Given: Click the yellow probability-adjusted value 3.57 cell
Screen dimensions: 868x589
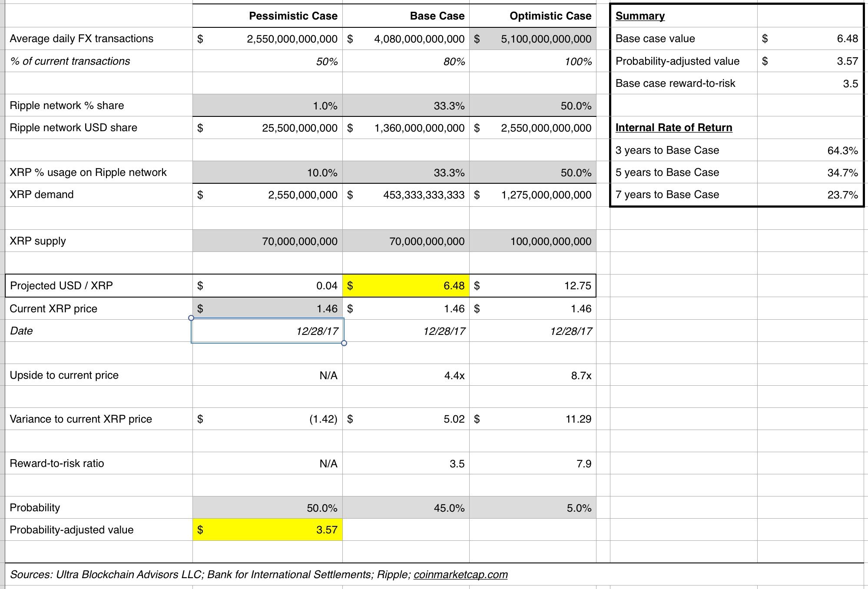Looking at the screenshot, I should pyautogui.click(x=268, y=529).
